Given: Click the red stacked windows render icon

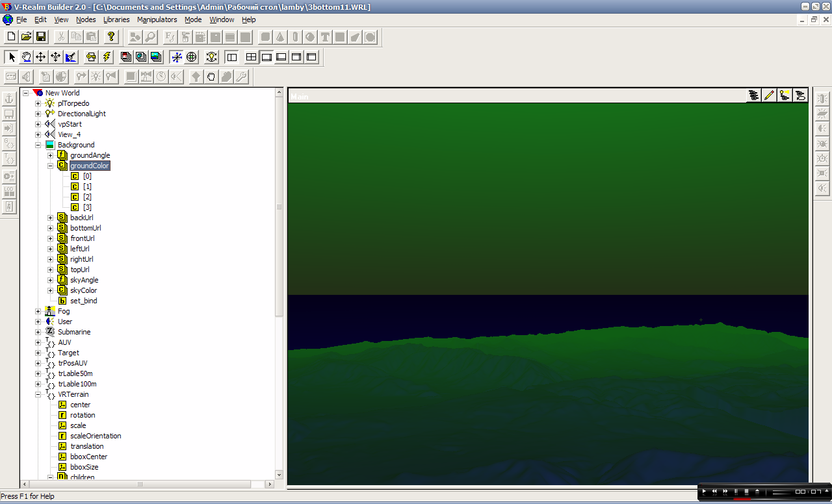Looking at the screenshot, I should point(126,57).
